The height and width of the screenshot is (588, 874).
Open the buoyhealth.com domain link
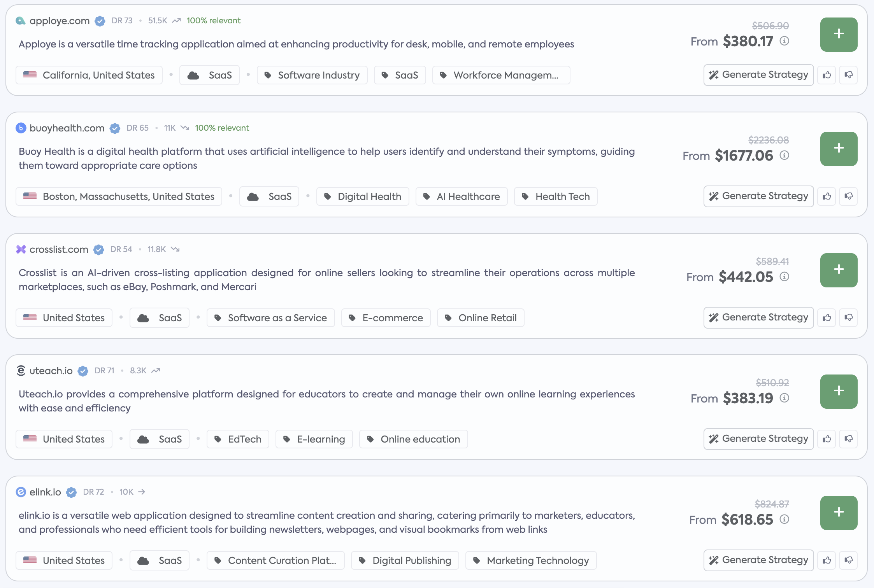click(67, 128)
